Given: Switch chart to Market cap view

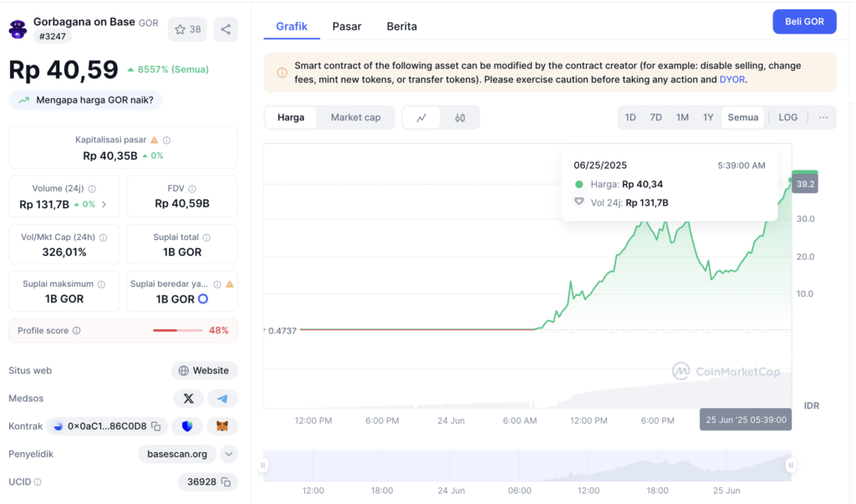Looking at the screenshot, I should click(x=355, y=117).
